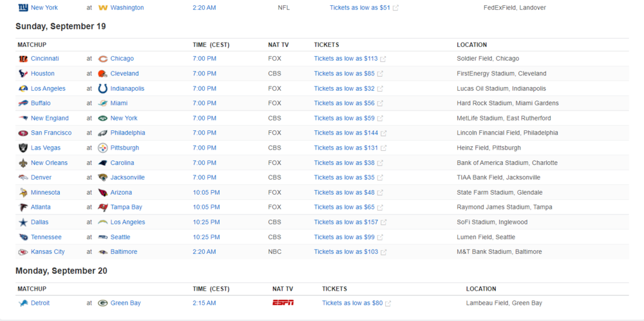The image size is (644, 321).
Task: Open tickets as low as $157
Action: tap(345, 222)
